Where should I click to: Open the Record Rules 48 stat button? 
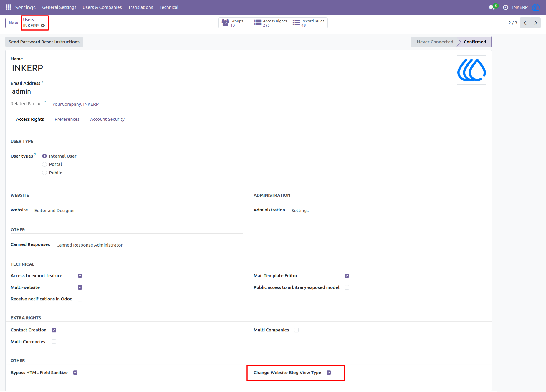click(309, 23)
